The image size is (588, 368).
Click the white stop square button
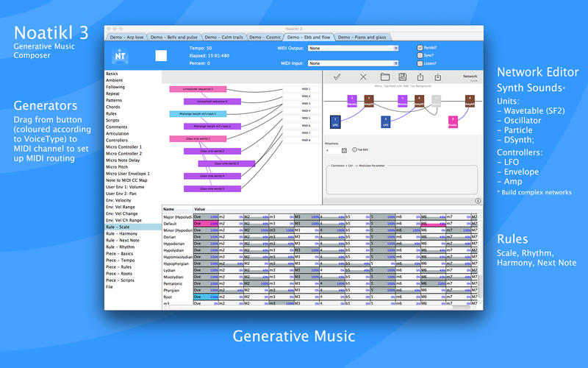[161, 55]
